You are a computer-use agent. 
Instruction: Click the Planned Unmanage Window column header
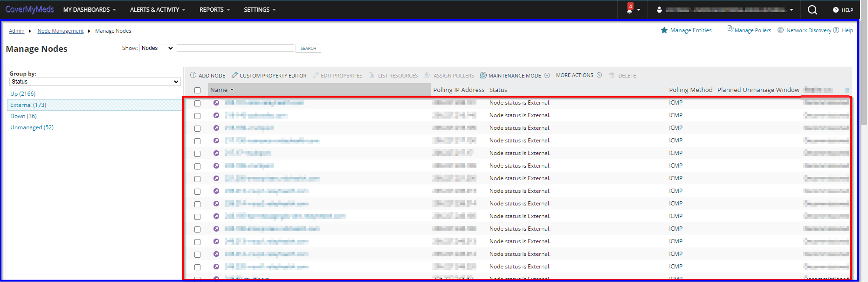pyautogui.click(x=758, y=90)
